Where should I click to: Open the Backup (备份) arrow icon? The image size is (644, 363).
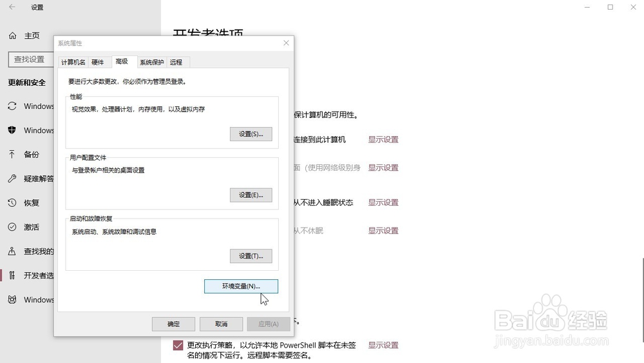(x=12, y=155)
